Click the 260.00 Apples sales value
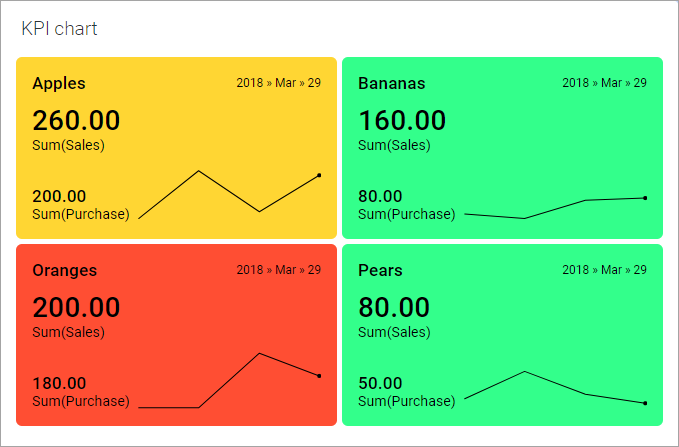Screen dimensions: 679x447 coord(76,120)
